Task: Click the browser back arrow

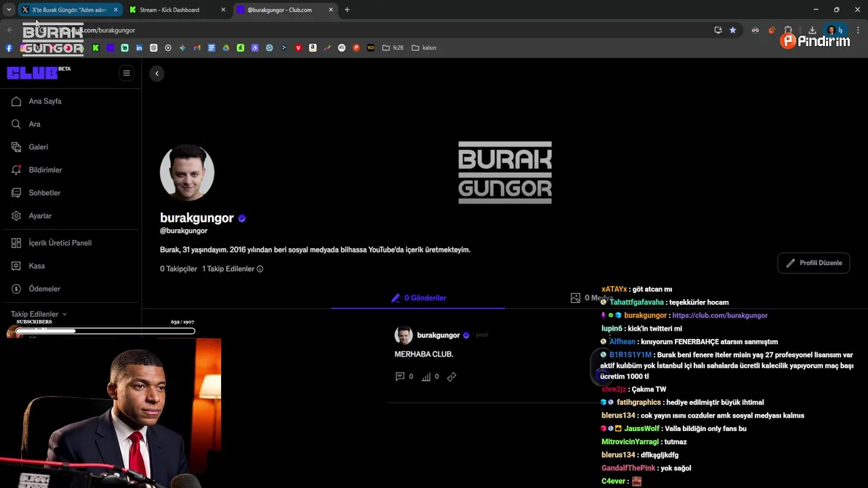Action: (9, 30)
